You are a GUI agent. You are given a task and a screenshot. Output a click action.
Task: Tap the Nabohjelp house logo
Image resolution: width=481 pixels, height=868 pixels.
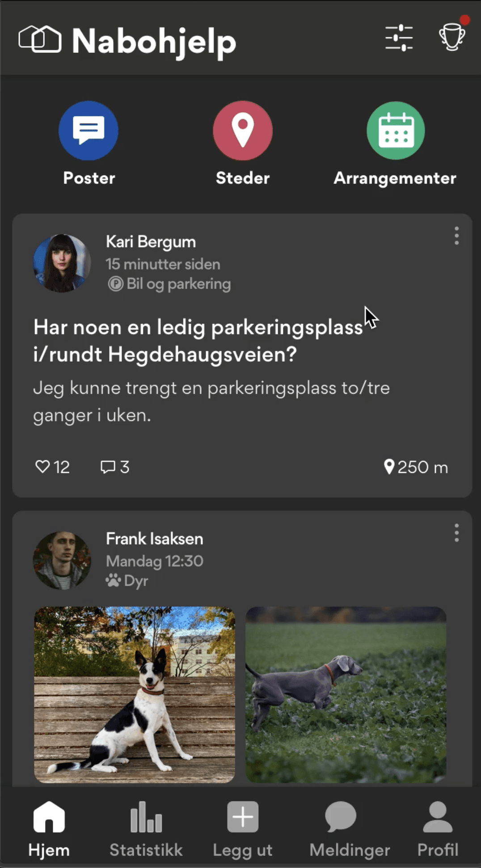click(40, 39)
